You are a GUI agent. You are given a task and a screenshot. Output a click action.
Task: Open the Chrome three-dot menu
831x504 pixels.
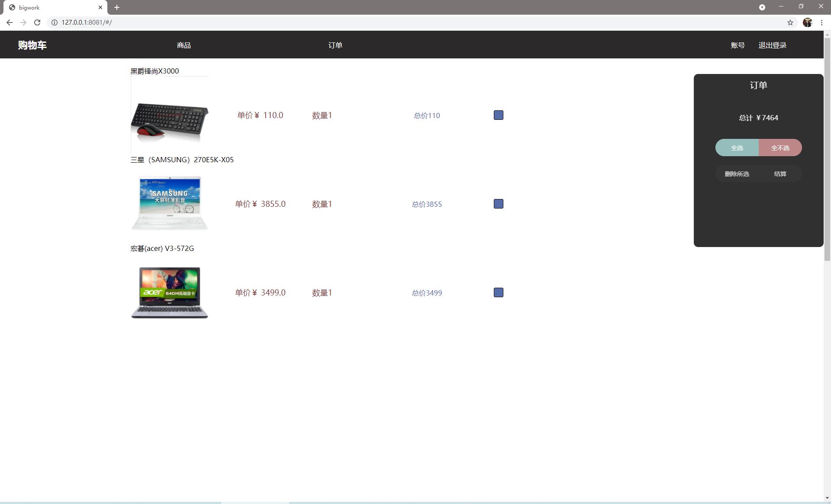821,22
